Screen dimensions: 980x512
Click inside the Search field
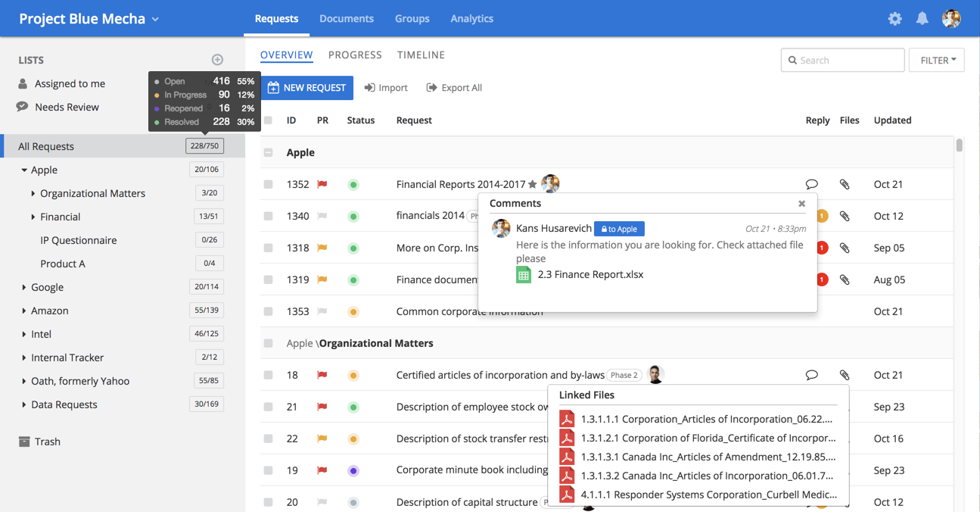(x=842, y=60)
